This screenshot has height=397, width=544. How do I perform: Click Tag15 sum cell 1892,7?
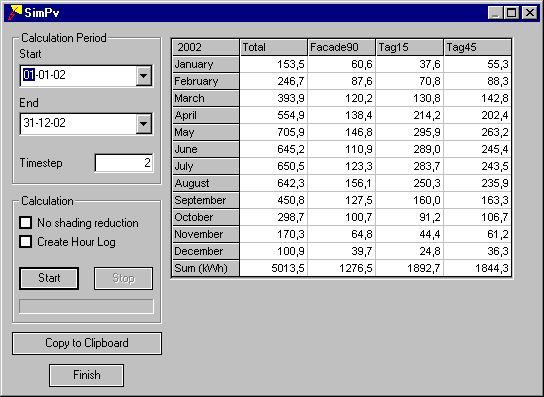pyautogui.click(x=409, y=268)
